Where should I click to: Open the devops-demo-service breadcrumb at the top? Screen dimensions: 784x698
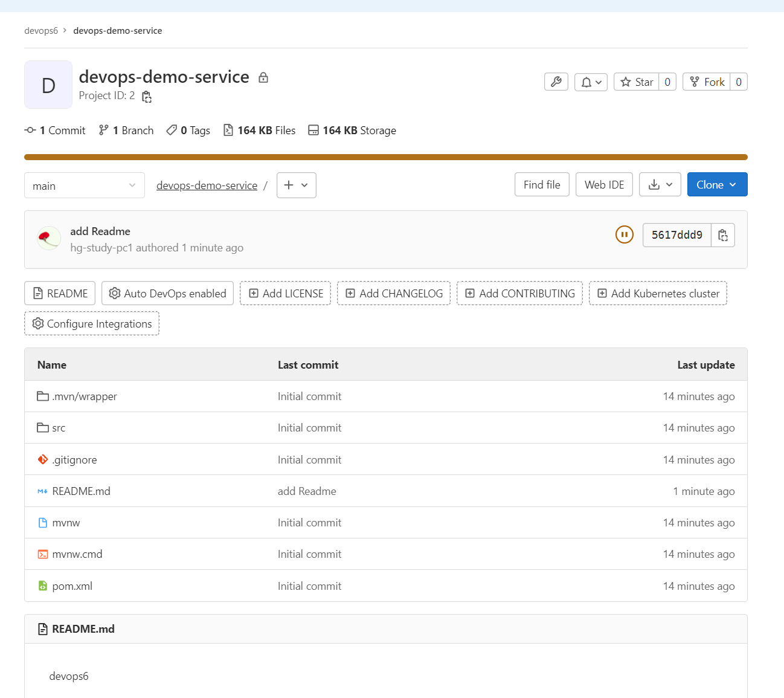[118, 31]
